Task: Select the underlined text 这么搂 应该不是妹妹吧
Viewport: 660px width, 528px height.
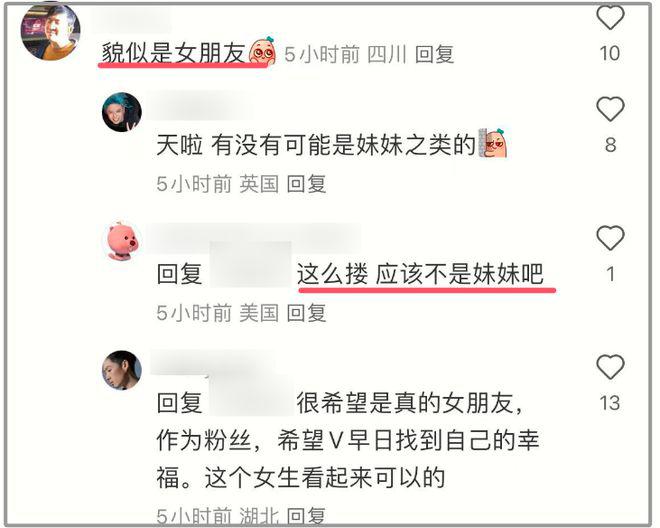Action: [420, 274]
